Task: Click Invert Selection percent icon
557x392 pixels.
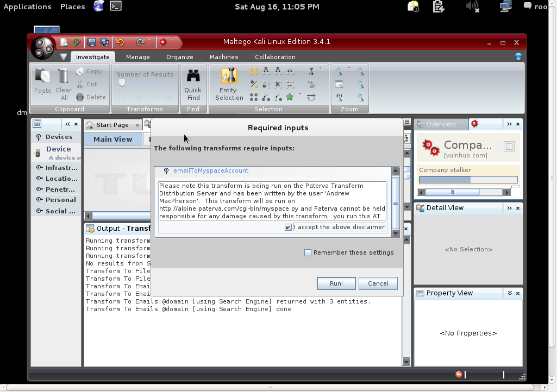Action: click(x=254, y=84)
